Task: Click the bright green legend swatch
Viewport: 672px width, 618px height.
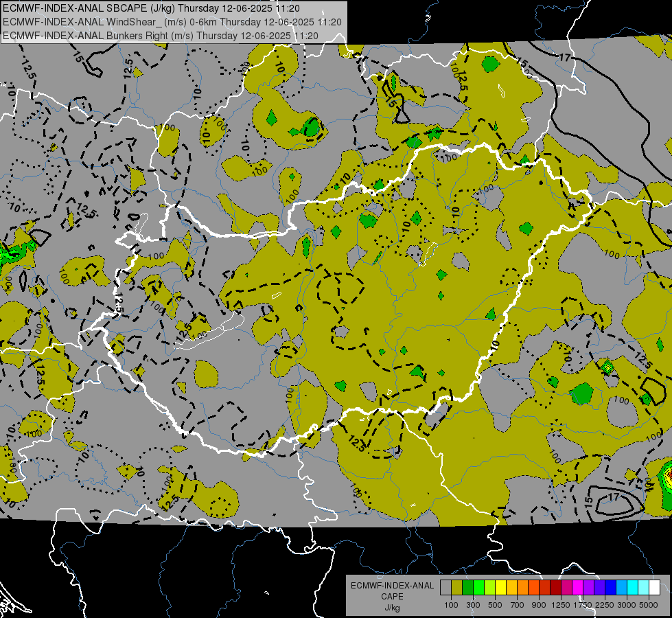Action: tap(478, 588)
